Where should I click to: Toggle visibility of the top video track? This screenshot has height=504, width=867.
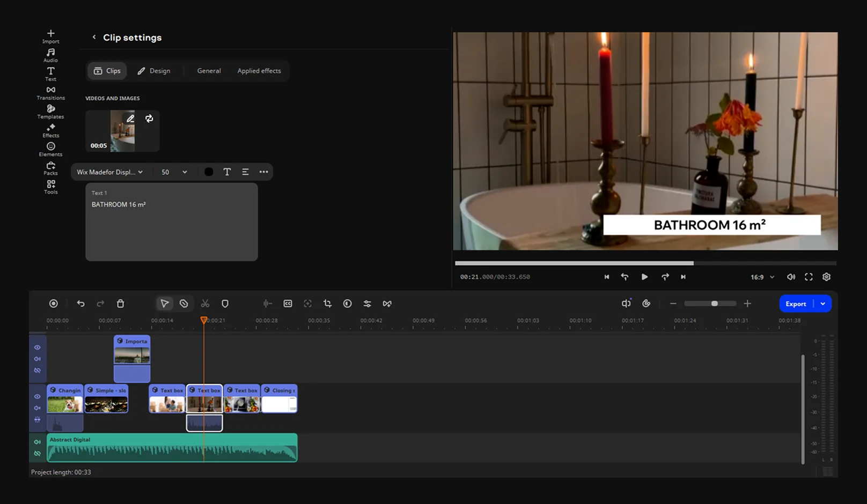point(38,347)
